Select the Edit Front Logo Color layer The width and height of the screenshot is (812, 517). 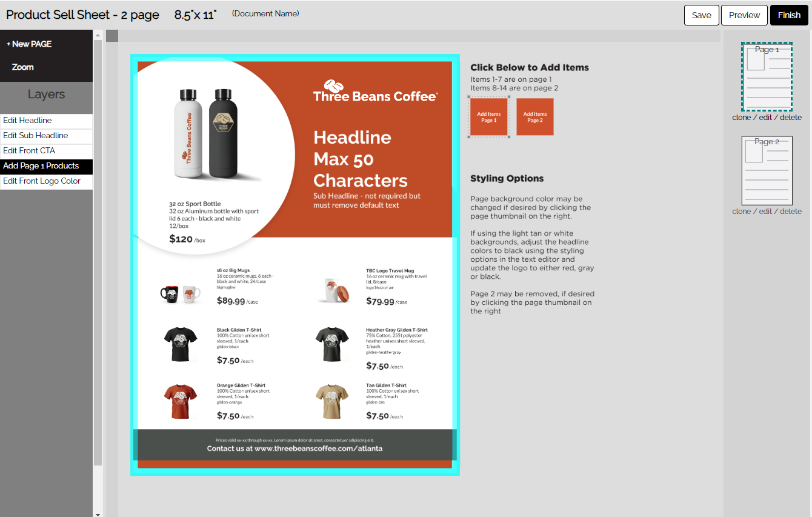(x=46, y=181)
